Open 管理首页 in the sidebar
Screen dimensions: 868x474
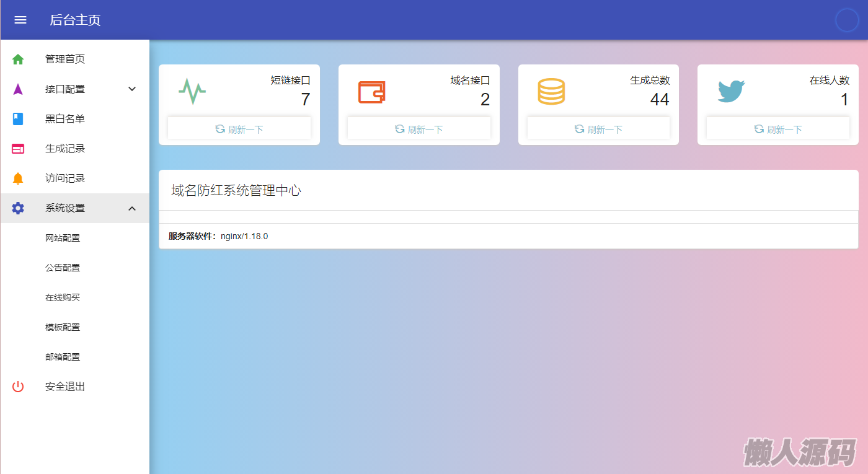click(x=74, y=59)
